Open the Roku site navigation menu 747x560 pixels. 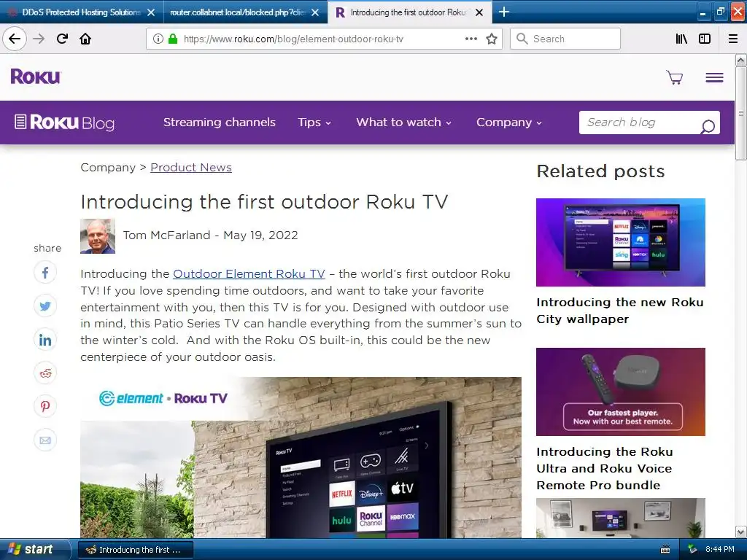coord(714,77)
